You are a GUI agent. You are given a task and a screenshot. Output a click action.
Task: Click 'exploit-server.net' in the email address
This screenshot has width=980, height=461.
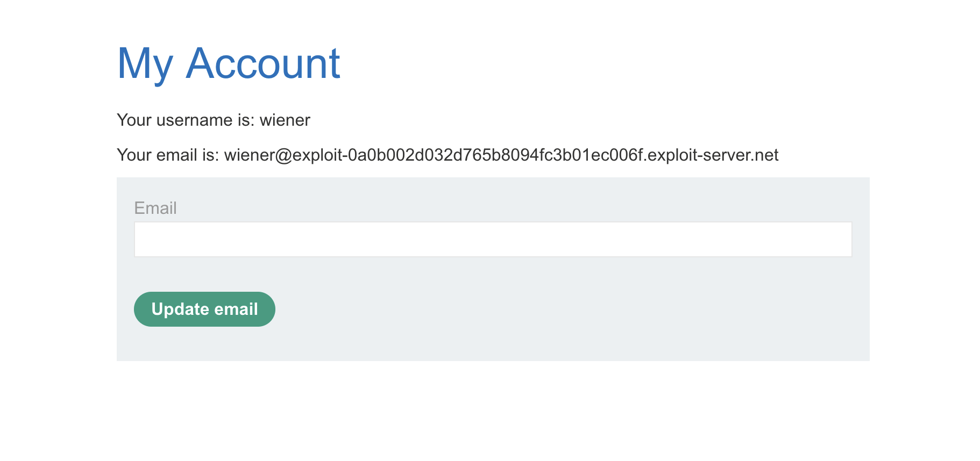pos(713,155)
